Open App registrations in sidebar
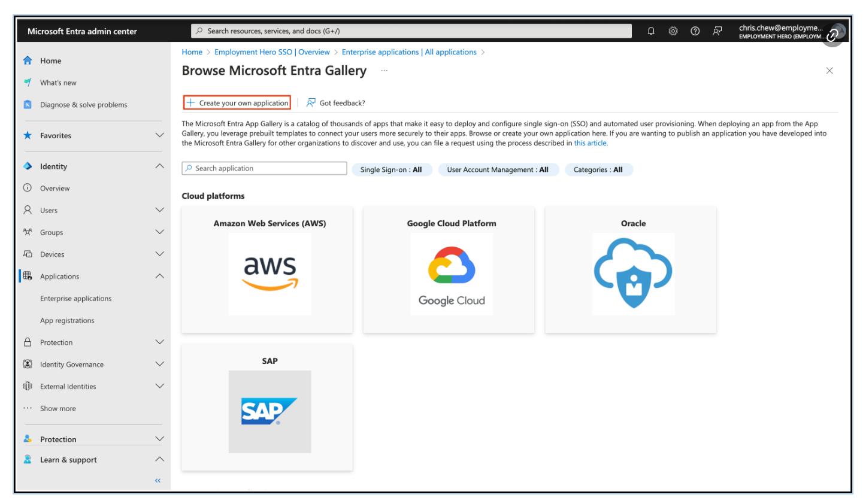The width and height of the screenshot is (866, 504). point(67,320)
